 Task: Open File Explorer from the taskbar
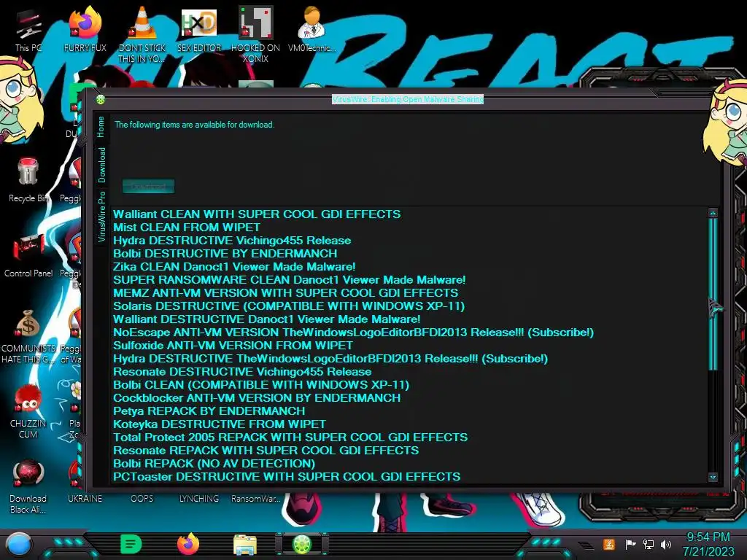coord(245,545)
